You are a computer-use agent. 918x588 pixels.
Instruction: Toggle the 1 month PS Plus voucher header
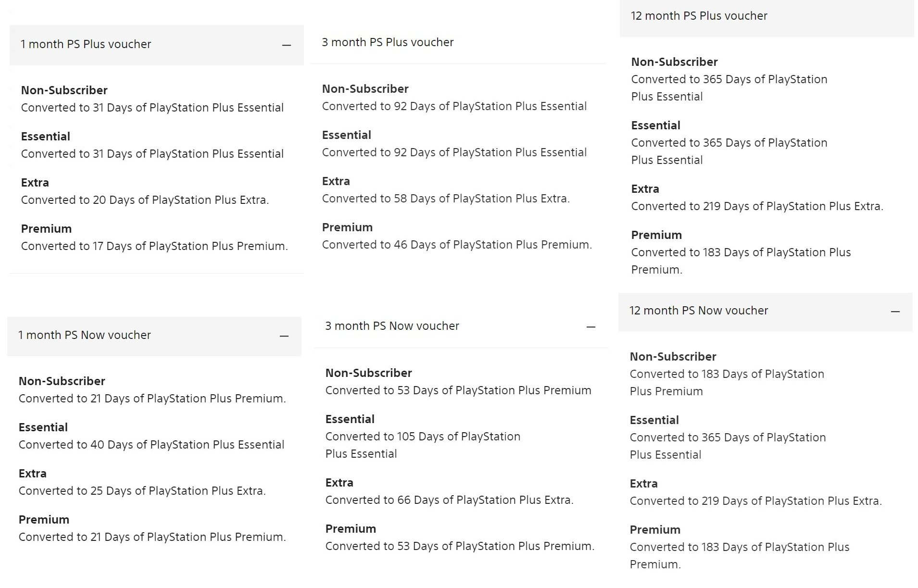pos(86,44)
